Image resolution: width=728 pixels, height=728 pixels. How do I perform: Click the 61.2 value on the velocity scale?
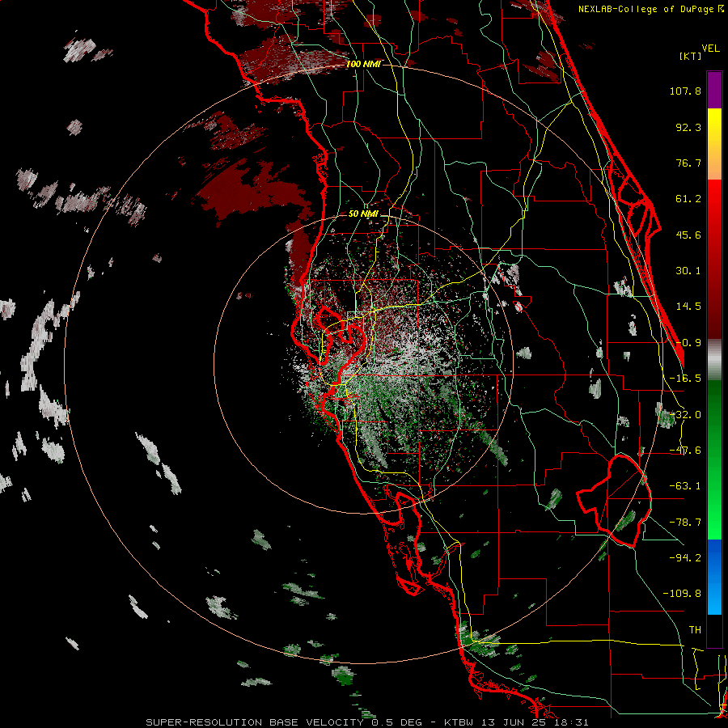(688, 199)
